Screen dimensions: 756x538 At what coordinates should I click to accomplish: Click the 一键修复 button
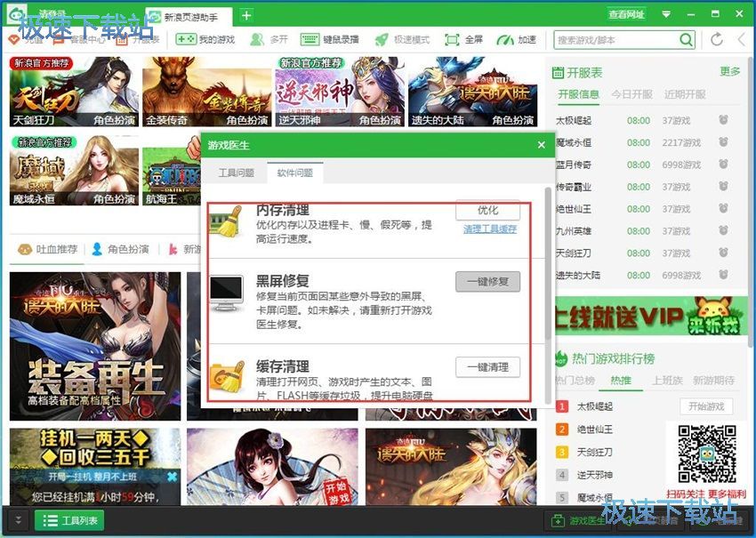click(488, 282)
